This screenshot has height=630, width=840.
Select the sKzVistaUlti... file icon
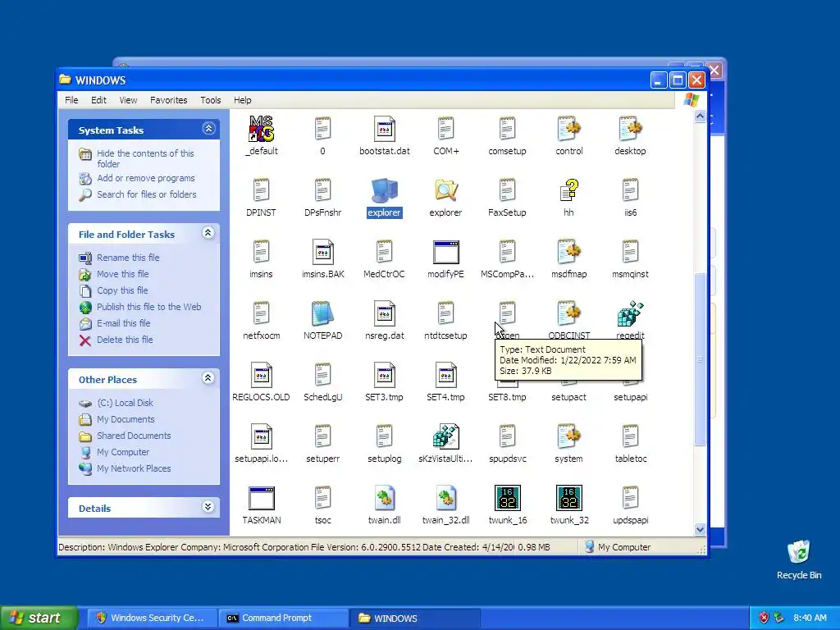[445, 437]
